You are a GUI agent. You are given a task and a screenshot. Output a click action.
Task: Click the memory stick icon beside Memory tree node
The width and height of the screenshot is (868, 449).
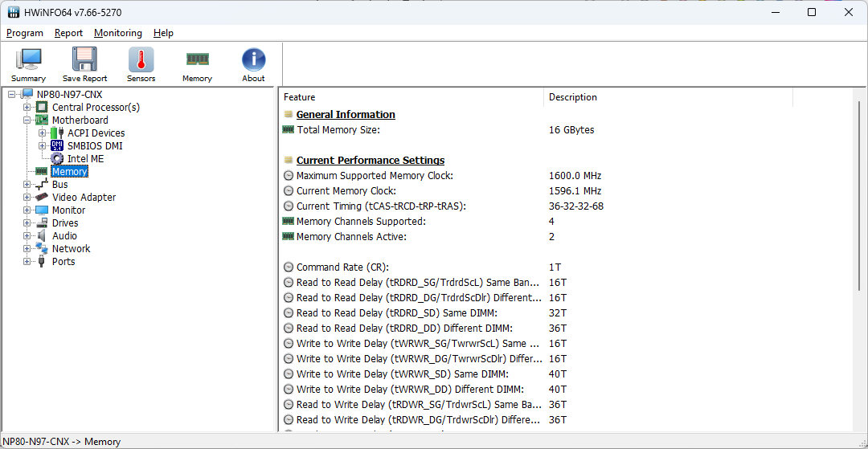(x=42, y=171)
